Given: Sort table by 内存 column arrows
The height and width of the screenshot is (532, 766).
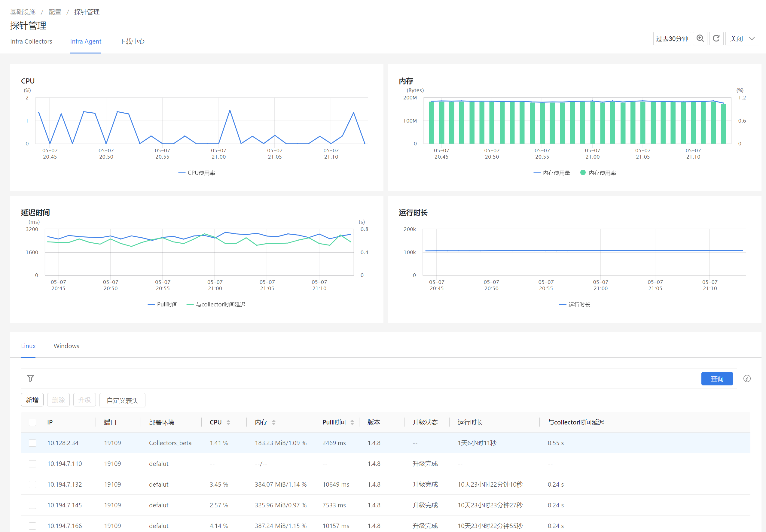Looking at the screenshot, I should pos(274,422).
